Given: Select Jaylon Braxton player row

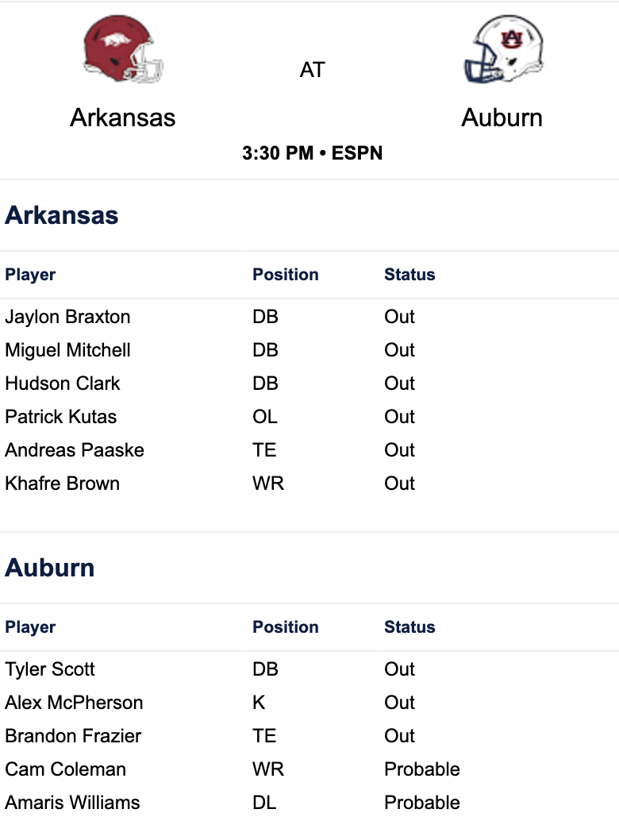Looking at the screenshot, I should click(x=309, y=317).
